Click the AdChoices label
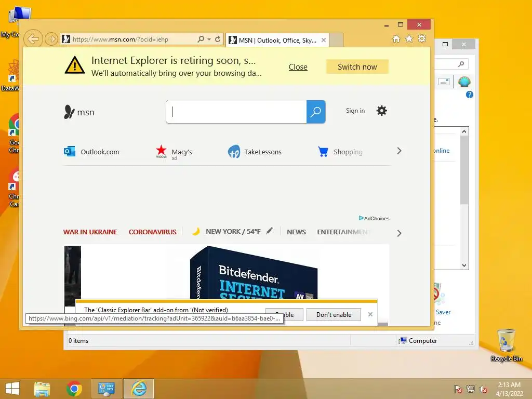The width and height of the screenshot is (532, 399). pyautogui.click(x=374, y=218)
